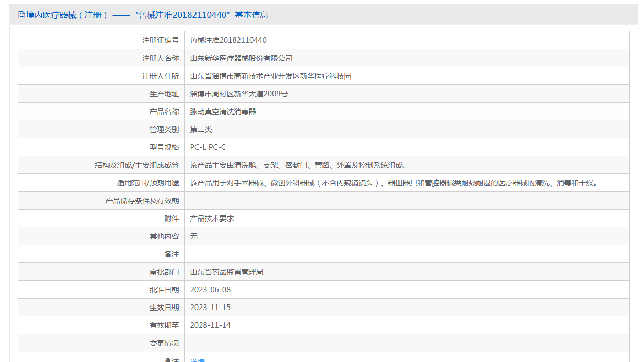Click the 注册证编号 label cell
Viewport: 644px width, 362px height.
(x=102, y=40)
